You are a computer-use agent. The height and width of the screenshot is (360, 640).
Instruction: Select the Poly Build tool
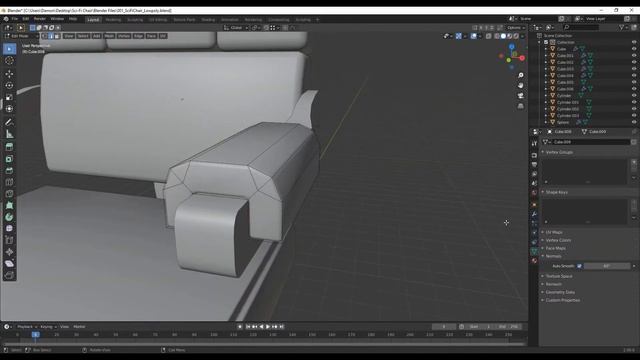[x=9, y=205]
